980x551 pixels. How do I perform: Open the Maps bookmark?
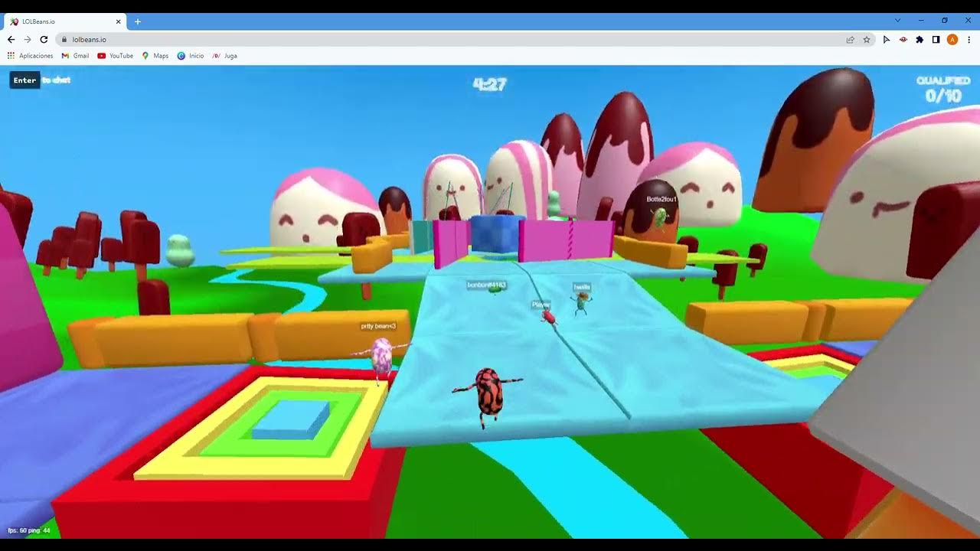155,56
